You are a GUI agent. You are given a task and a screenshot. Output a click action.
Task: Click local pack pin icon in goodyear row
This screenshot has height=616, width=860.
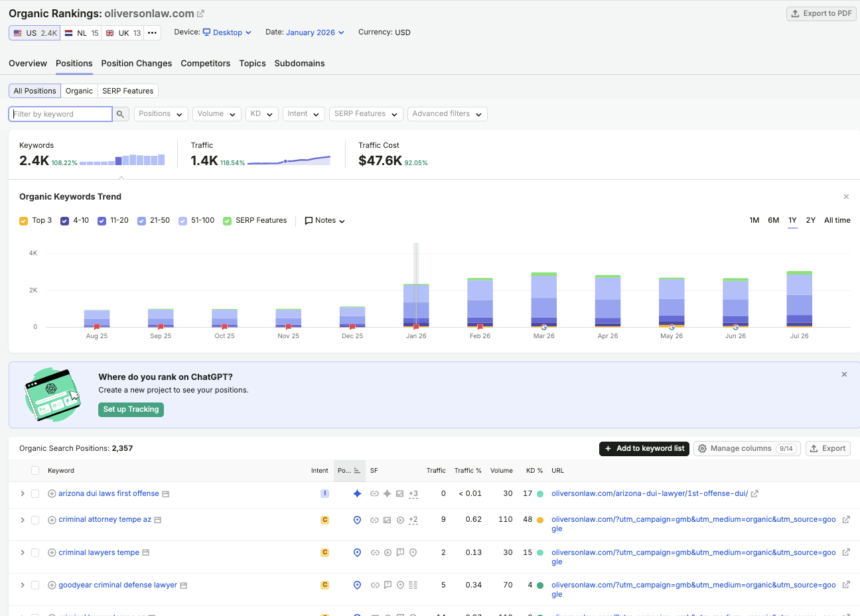tap(357, 585)
